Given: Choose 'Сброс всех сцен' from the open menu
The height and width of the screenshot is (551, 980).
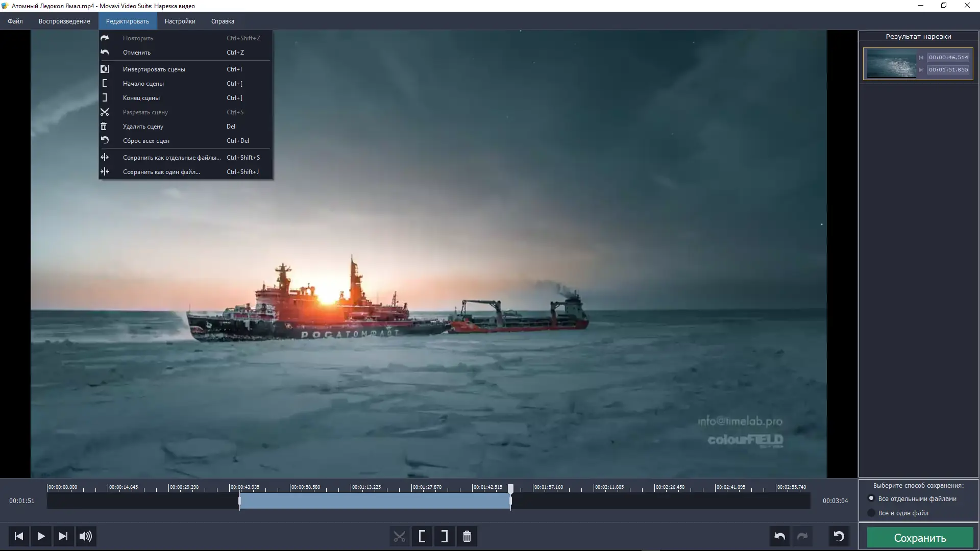Looking at the screenshot, I should pos(146,140).
